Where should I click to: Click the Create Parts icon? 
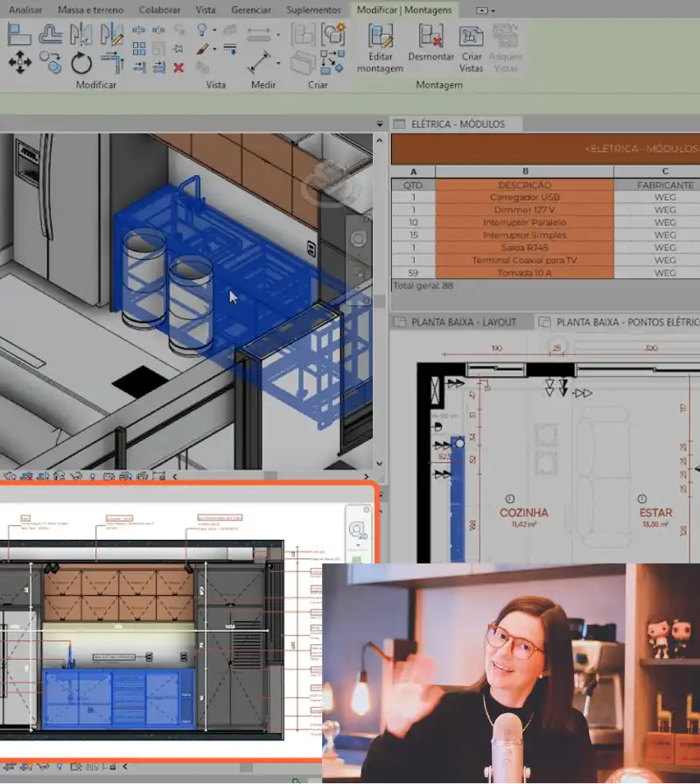[x=303, y=63]
